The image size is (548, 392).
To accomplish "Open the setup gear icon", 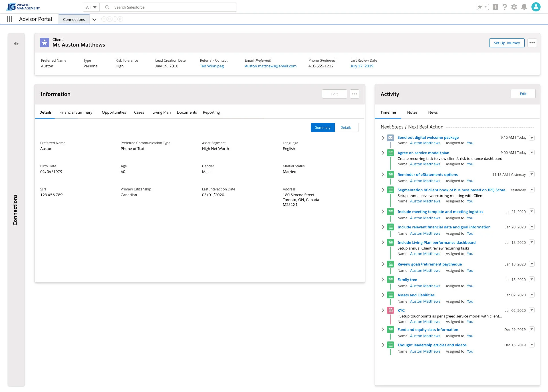I will pyautogui.click(x=514, y=7).
